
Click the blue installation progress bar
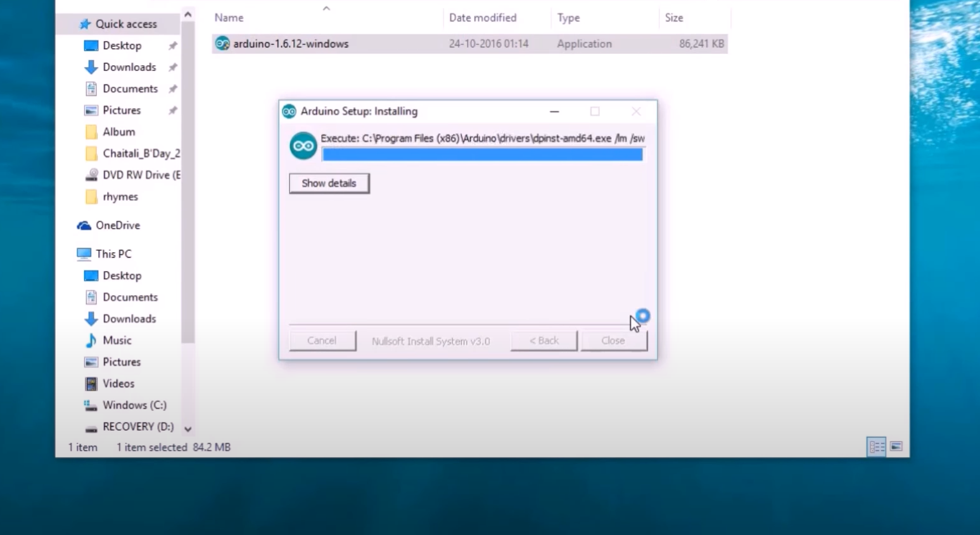[481, 155]
